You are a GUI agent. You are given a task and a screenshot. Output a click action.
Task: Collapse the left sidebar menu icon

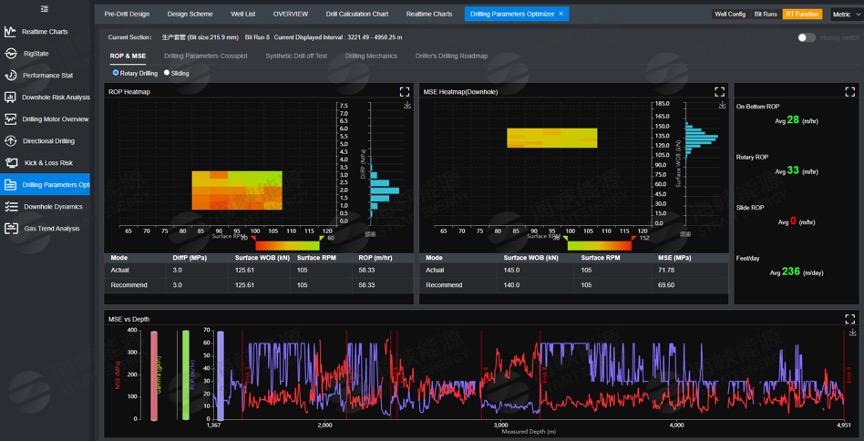tap(44, 9)
